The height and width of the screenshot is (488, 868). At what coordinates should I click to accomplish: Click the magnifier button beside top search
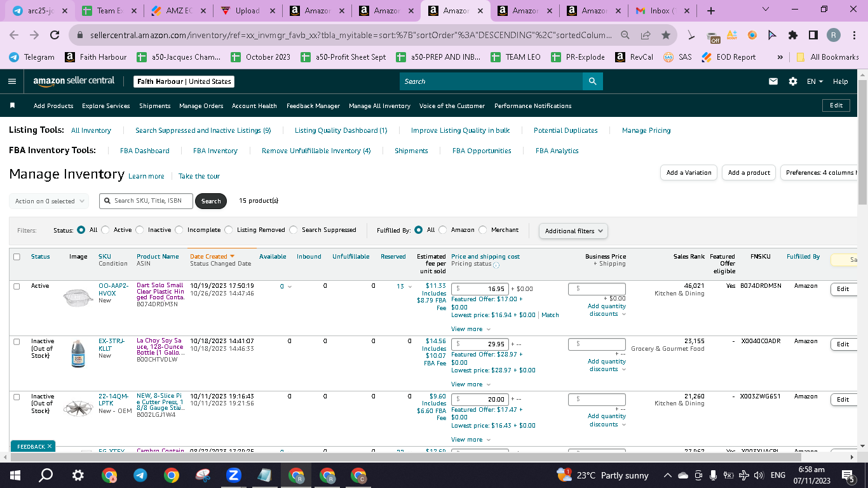pyautogui.click(x=592, y=81)
